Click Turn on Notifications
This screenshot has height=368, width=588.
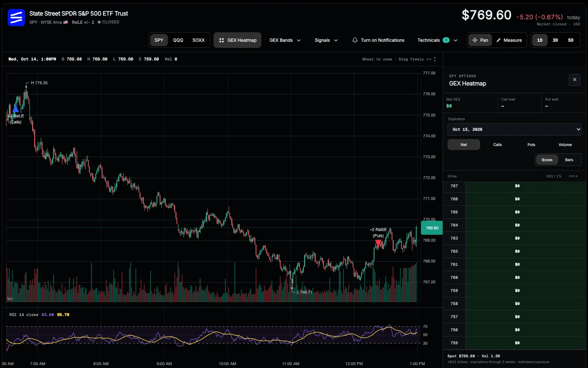[378, 40]
